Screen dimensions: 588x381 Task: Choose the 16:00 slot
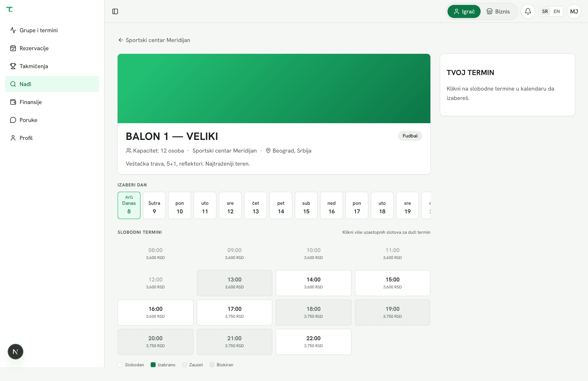155,312
